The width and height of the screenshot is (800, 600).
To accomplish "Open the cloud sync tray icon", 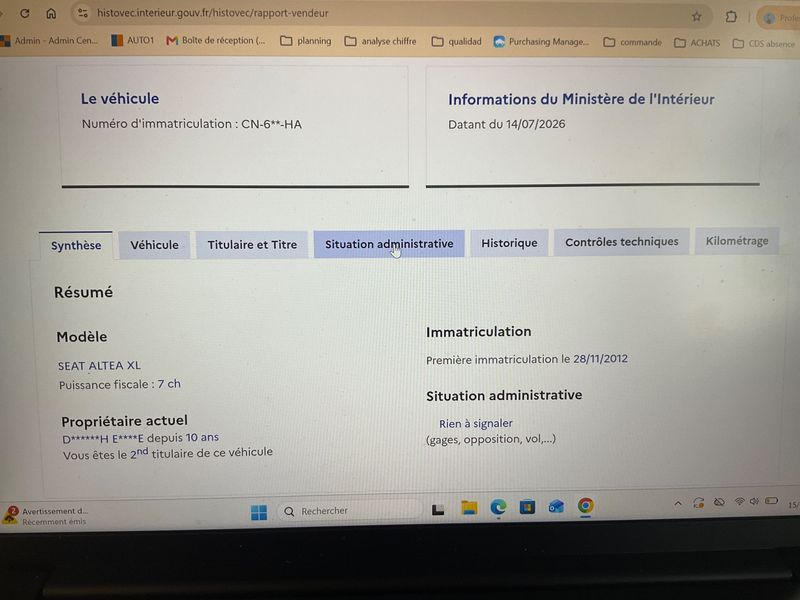I will tap(719, 502).
